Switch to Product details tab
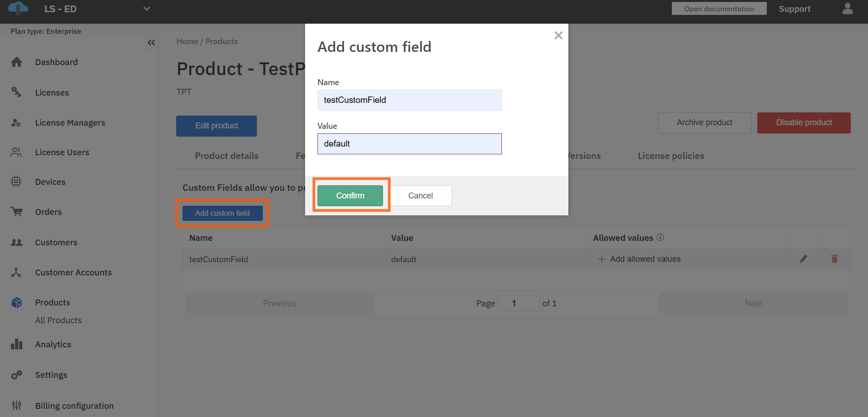Image resolution: width=868 pixels, height=417 pixels. [x=226, y=156]
